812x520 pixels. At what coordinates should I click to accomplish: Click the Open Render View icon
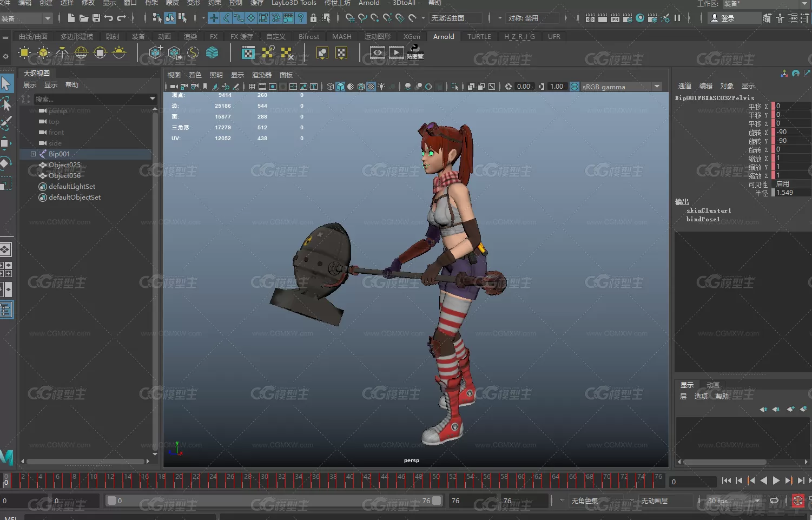[x=590, y=18]
